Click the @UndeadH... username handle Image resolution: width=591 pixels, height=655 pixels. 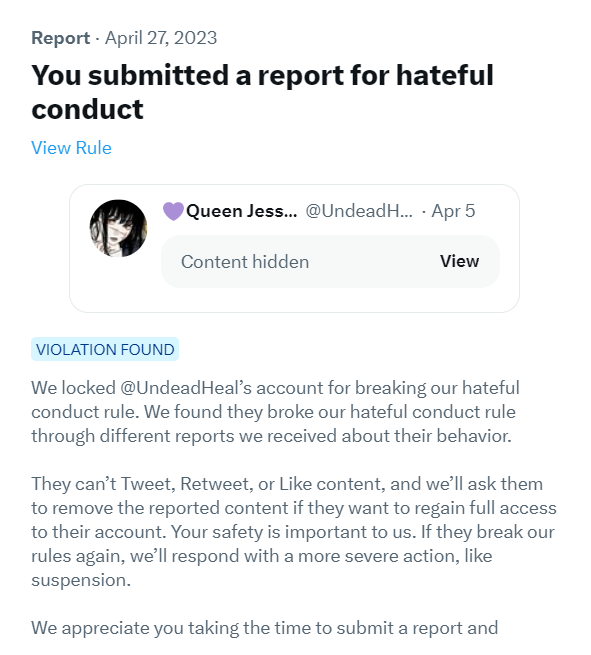(x=359, y=211)
